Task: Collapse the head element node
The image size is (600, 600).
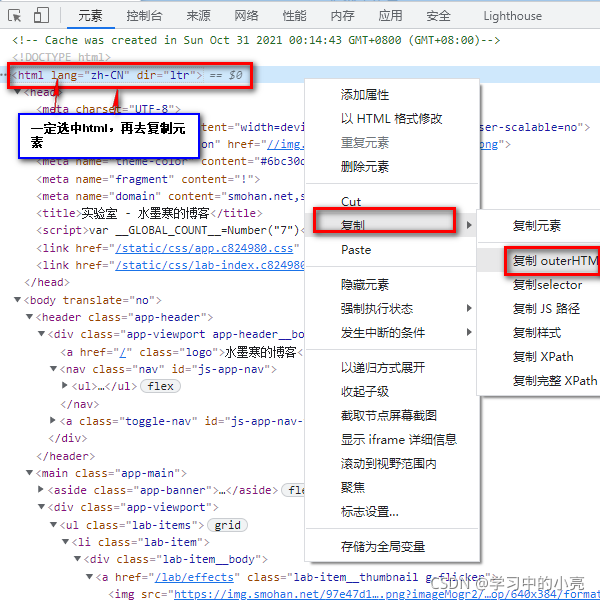Action: [17, 92]
